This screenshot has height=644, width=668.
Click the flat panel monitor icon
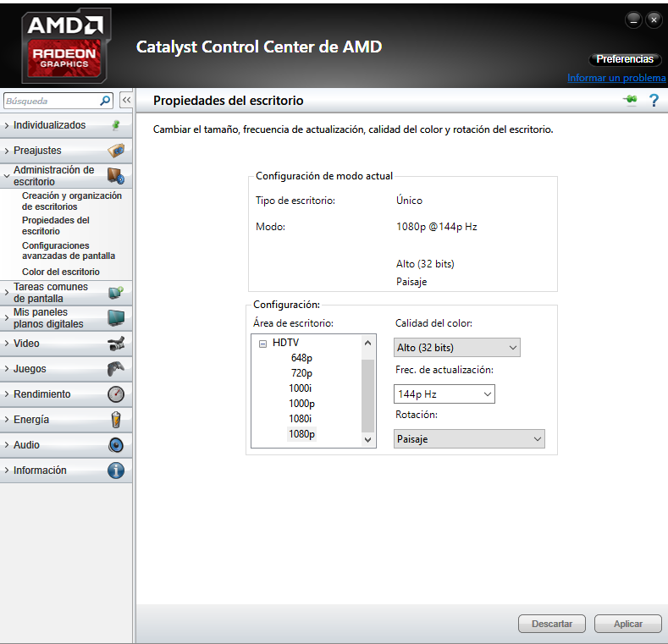[x=116, y=317]
